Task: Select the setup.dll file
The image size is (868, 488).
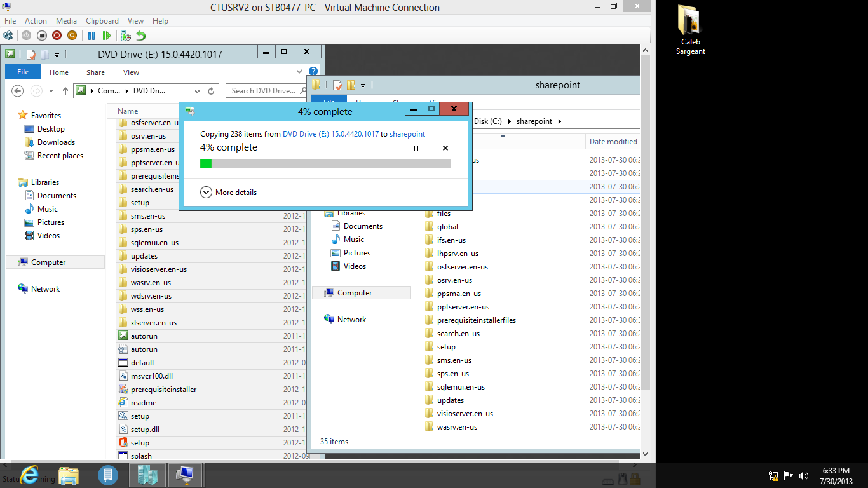Action: [145, 430]
